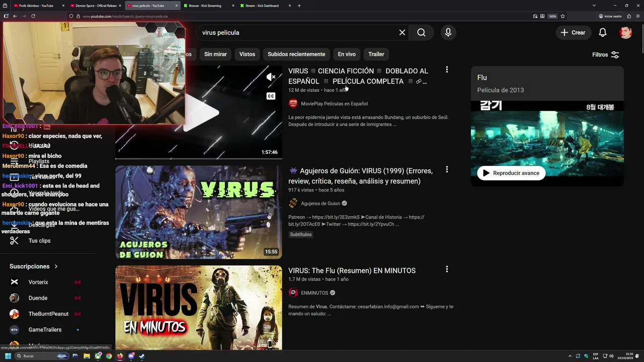644x362 pixels.
Task: Open GameTrailers subscription channel
Action: (x=45, y=330)
